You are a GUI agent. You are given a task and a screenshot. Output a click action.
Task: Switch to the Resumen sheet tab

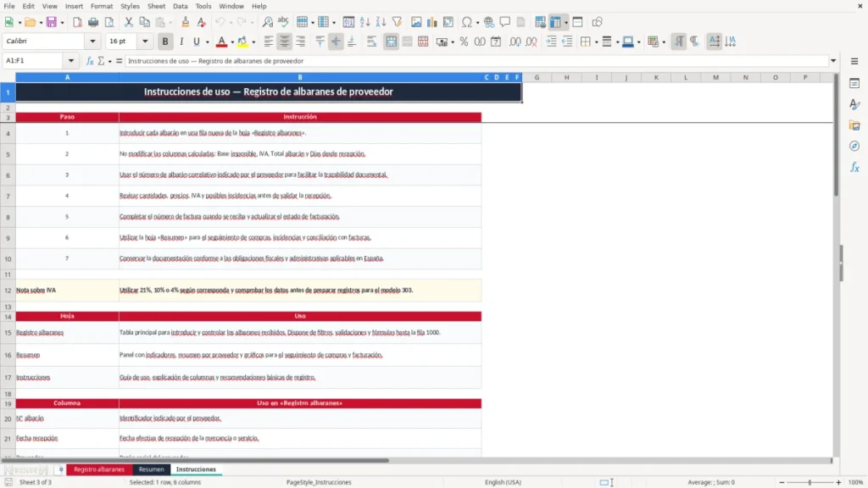pyautogui.click(x=151, y=469)
